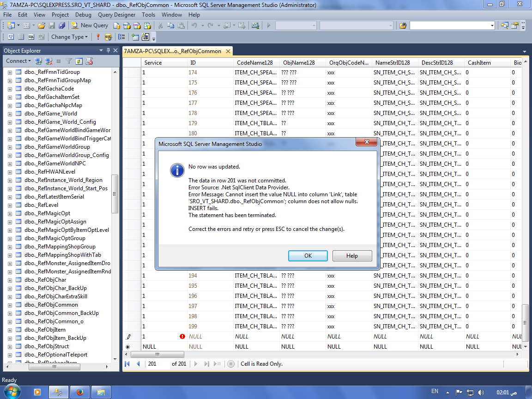Open the Connect dropdown in Object Explorer
Screen dimensions: 532x399
[18, 61]
